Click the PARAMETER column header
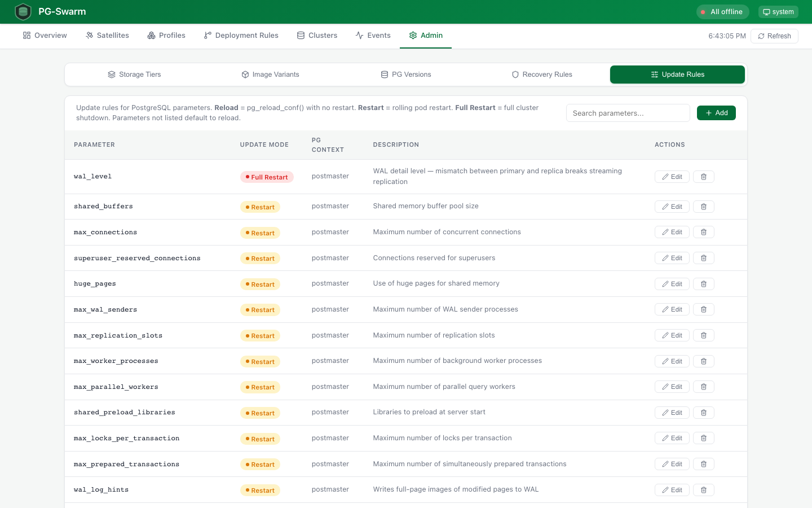The height and width of the screenshot is (508, 812). pyautogui.click(x=94, y=145)
